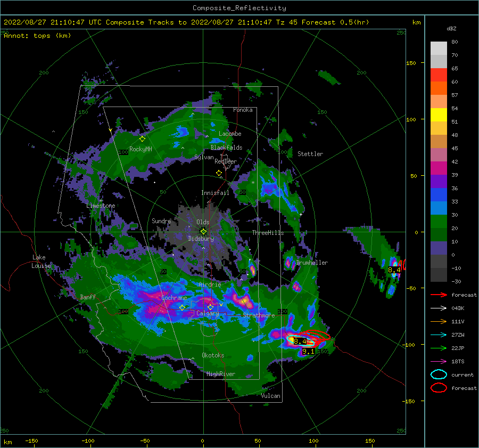This screenshot has height=448, width=479.
Task: Select the light blue 30-33 dBZ swatch
Action: (439, 208)
